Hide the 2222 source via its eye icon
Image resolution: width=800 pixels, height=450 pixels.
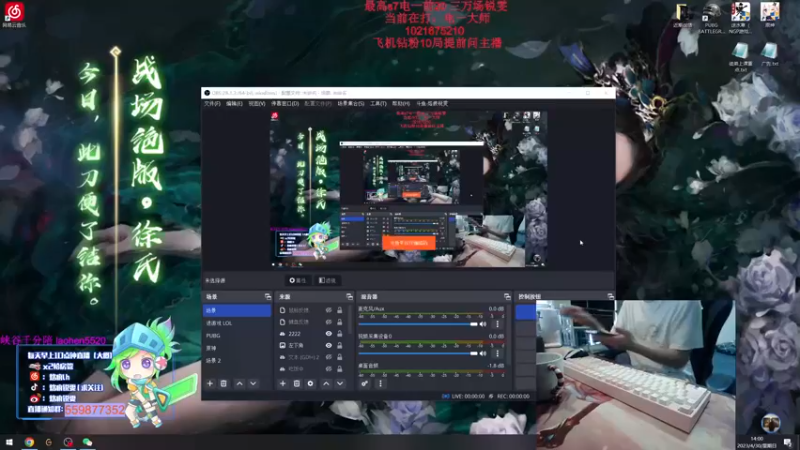pos(329,334)
